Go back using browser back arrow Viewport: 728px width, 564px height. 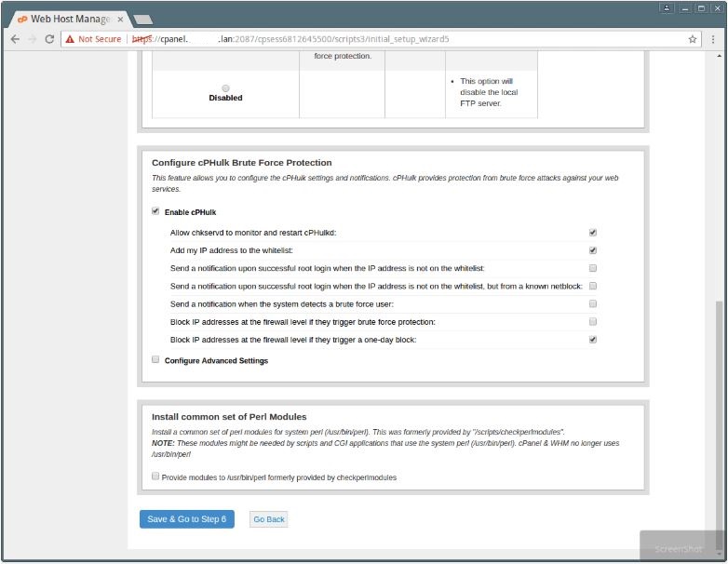click(15, 39)
